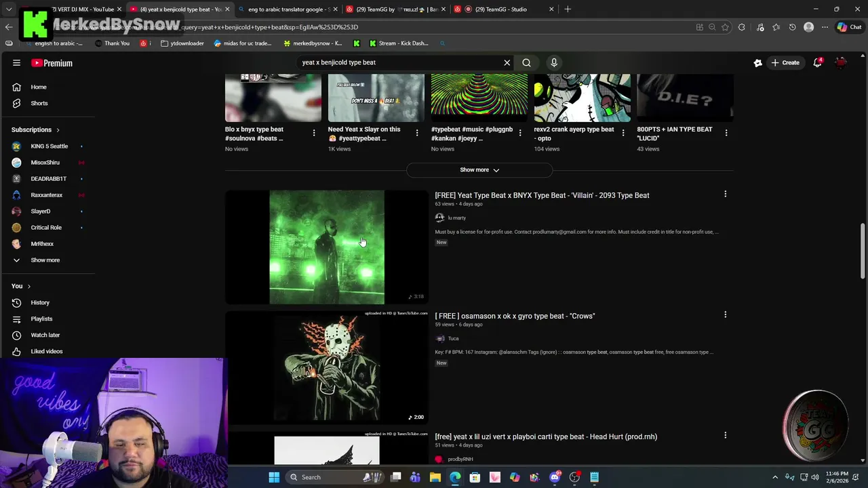Open the more menu for the Crows video
This screenshot has height=488, width=868.
tap(725, 315)
